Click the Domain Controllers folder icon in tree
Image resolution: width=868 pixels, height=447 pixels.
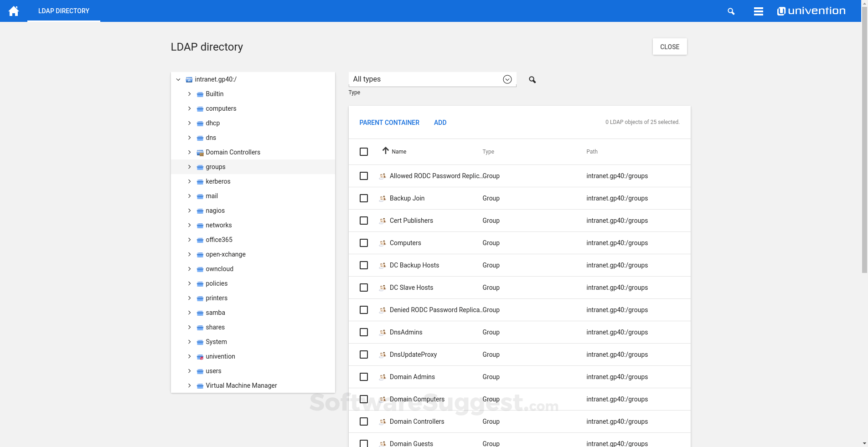(x=200, y=153)
